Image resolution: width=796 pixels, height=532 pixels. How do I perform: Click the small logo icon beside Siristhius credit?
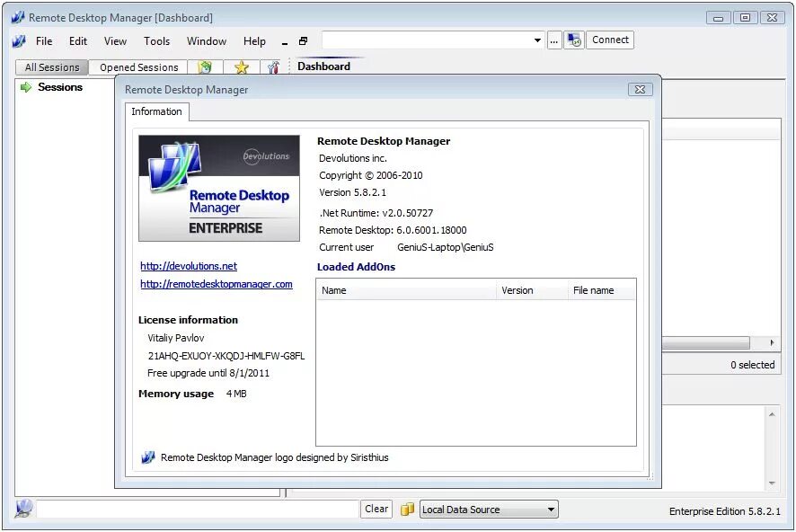[147, 457]
